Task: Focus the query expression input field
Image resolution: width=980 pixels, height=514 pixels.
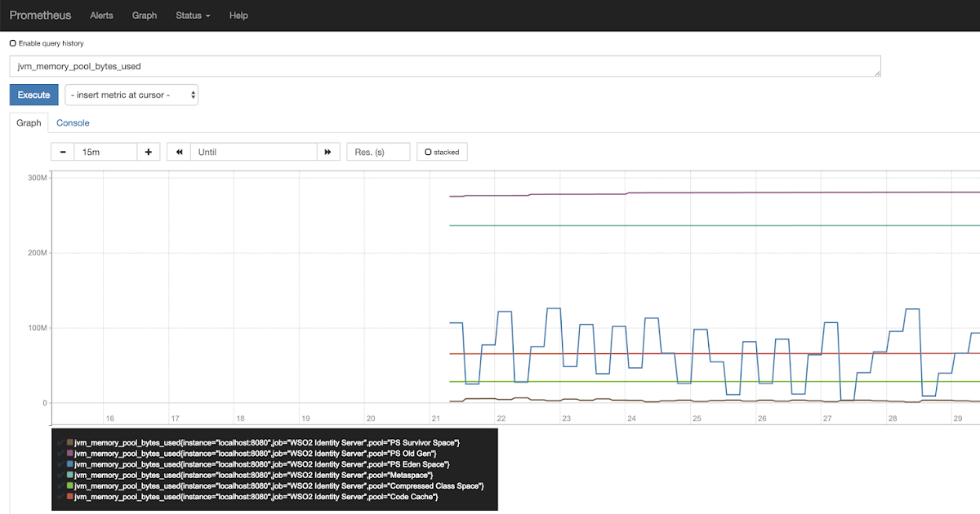Action: [x=445, y=66]
